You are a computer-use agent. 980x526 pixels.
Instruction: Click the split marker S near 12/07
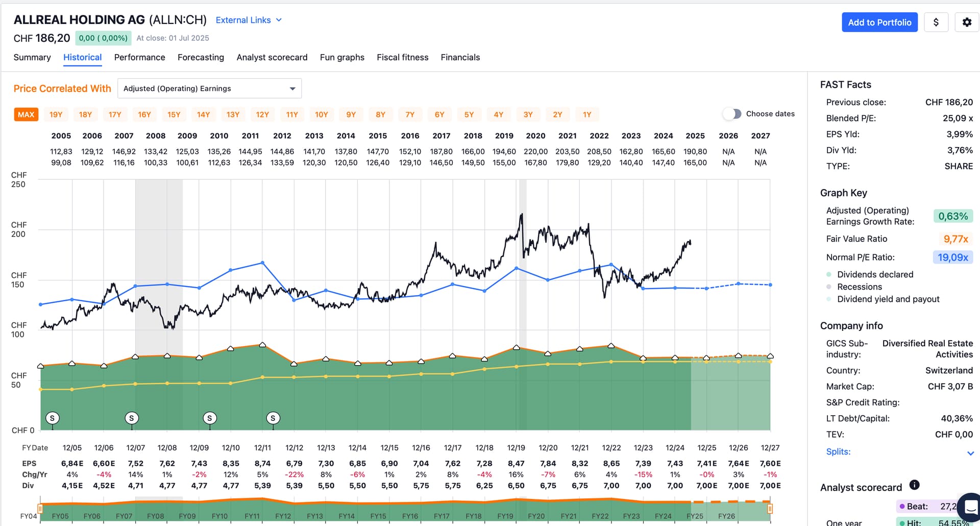(132, 418)
